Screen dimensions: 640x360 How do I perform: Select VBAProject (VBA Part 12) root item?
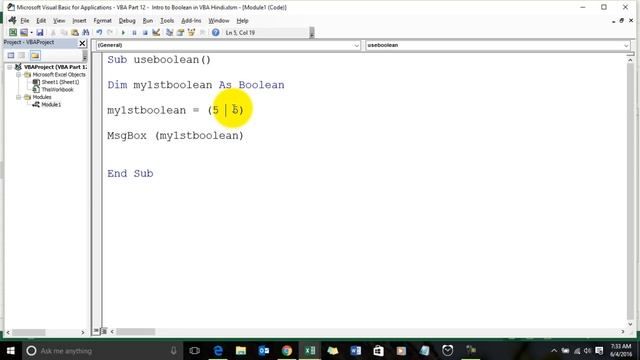pos(55,67)
